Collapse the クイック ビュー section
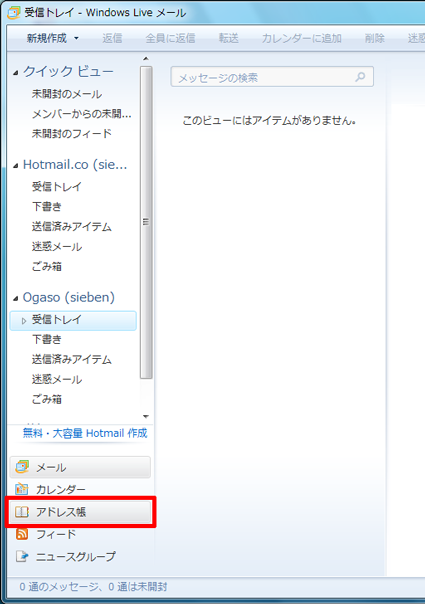Image resolution: width=425 pixels, height=604 pixels. coord(16,73)
